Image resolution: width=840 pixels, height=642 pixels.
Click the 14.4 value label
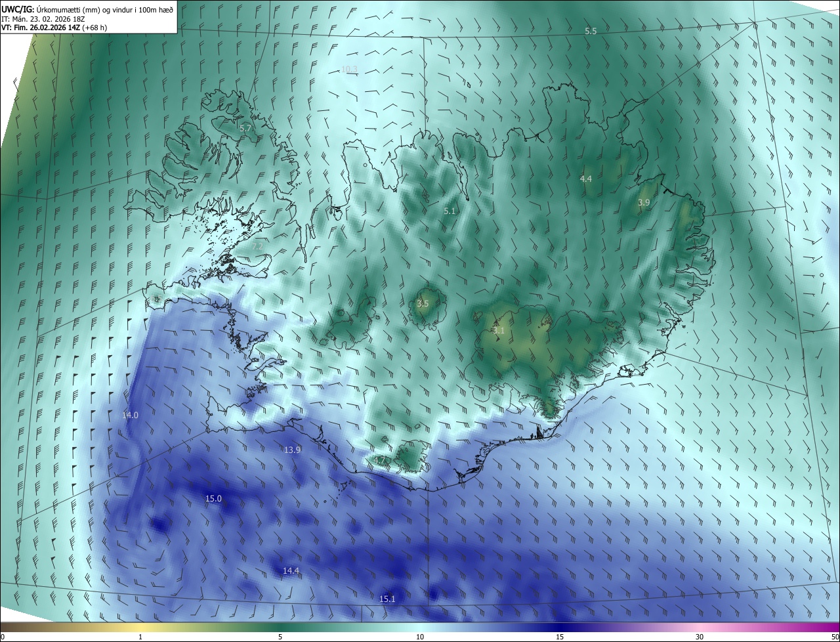291,571
